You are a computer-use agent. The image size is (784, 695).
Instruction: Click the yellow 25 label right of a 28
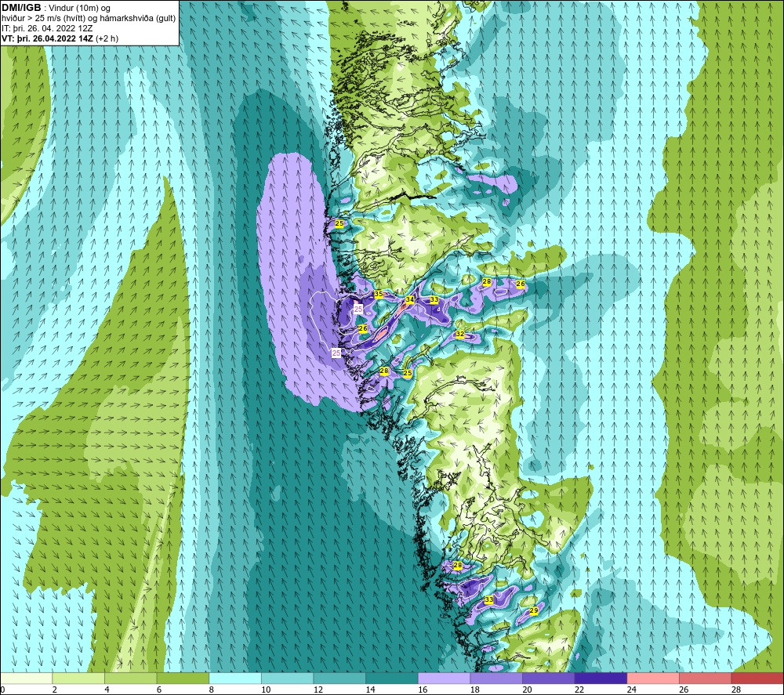408,373
